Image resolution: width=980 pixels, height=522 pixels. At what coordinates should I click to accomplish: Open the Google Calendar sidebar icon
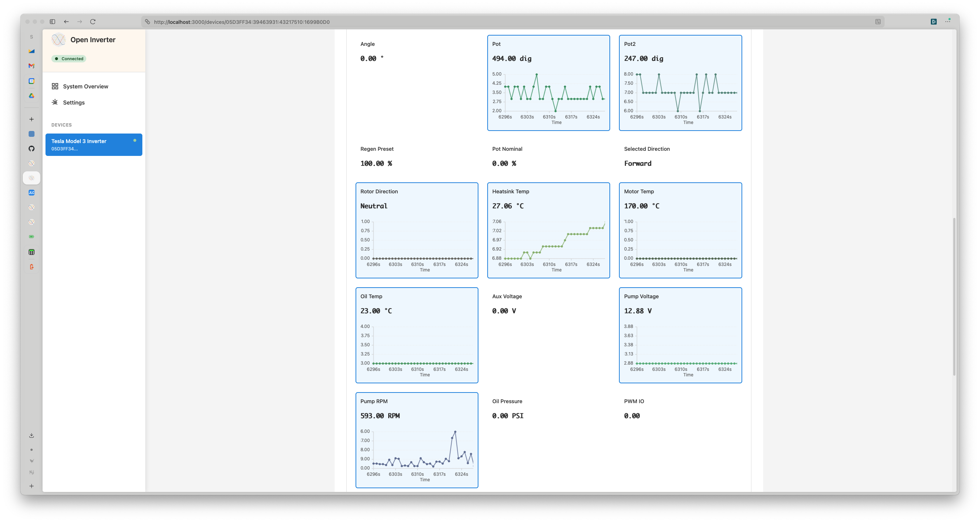32,81
